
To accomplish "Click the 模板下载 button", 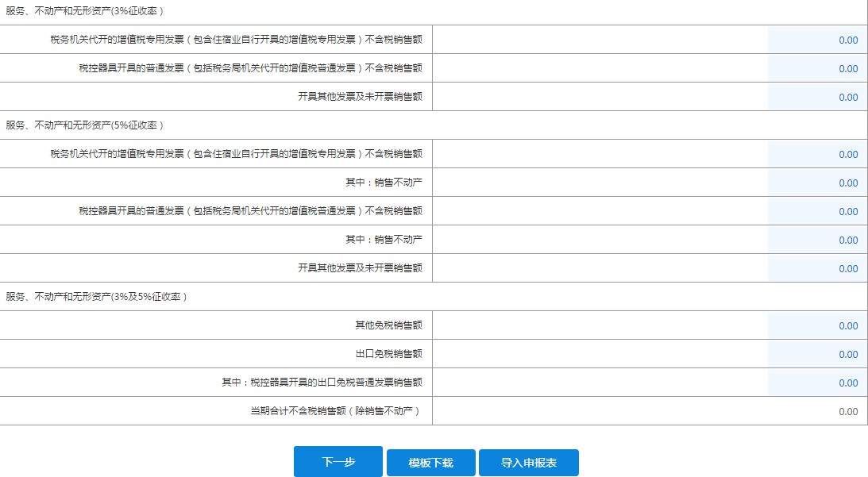I will click(430, 462).
